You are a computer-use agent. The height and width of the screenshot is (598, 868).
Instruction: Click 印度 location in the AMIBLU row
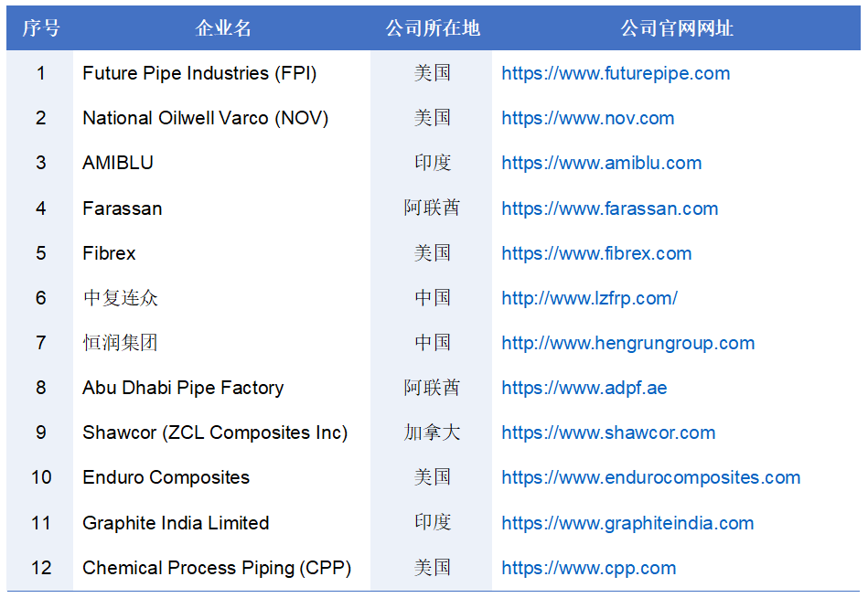point(433,163)
